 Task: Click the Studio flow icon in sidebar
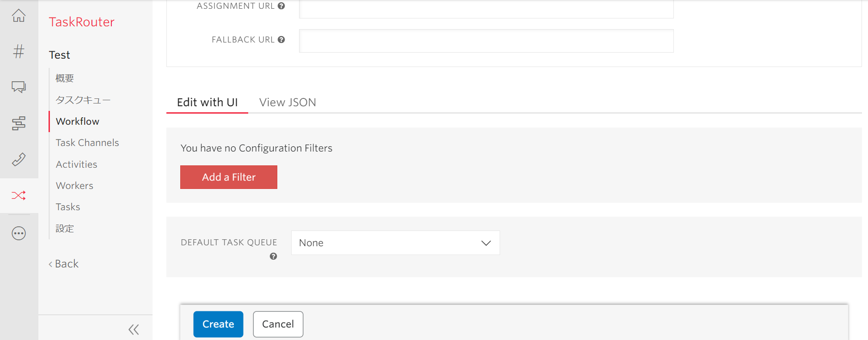click(18, 123)
